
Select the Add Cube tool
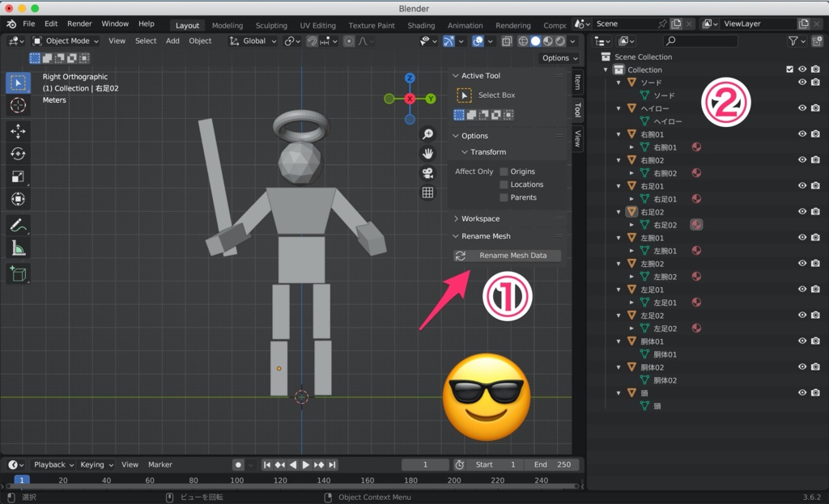(x=18, y=274)
